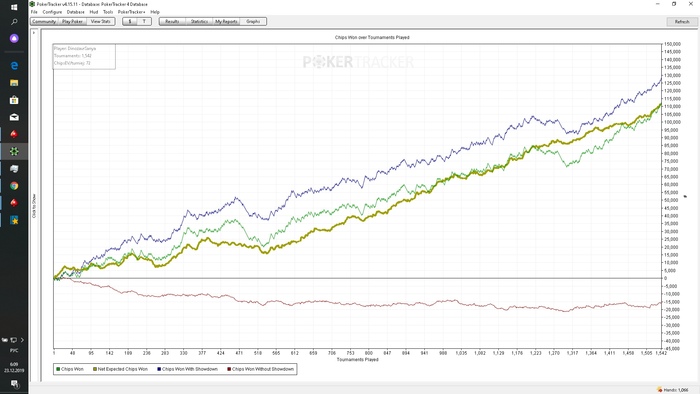Open the Results tab
Viewport: 700px width, 394px height.
tap(172, 21)
